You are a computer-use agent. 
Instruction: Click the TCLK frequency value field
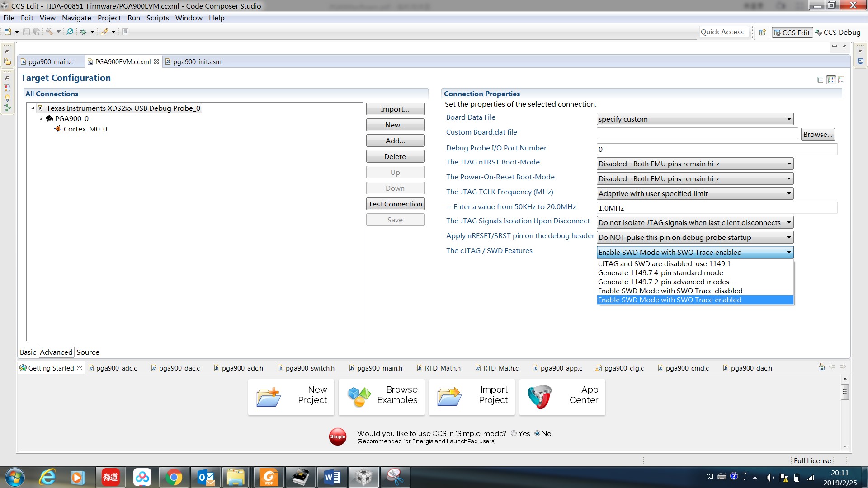[x=717, y=208]
